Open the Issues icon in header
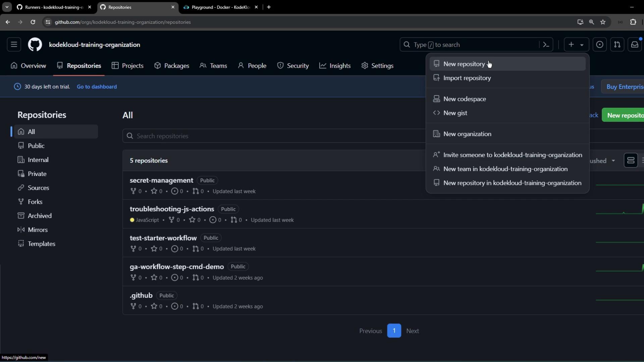Viewport: 644px width, 362px height. click(599, 45)
